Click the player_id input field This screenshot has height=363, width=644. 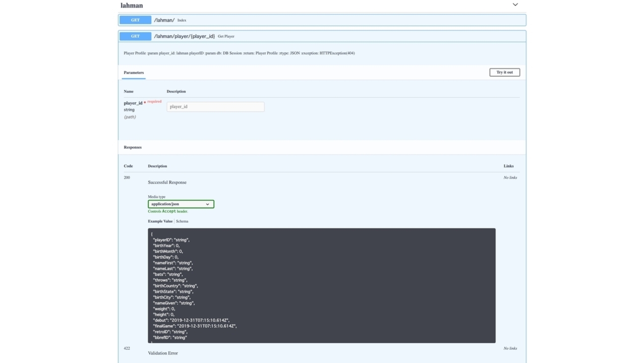(x=215, y=107)
